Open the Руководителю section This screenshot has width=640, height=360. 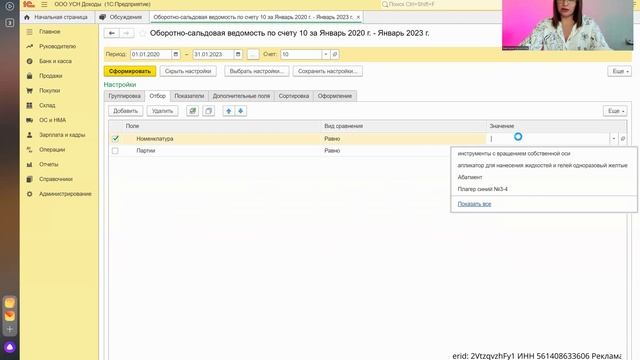[57, 46]
